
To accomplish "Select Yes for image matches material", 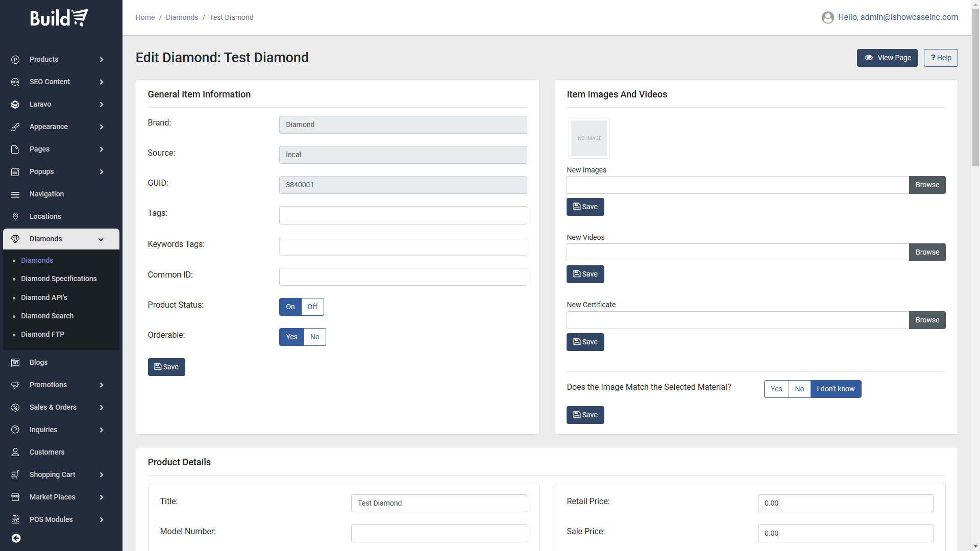I will pos(776,389).
